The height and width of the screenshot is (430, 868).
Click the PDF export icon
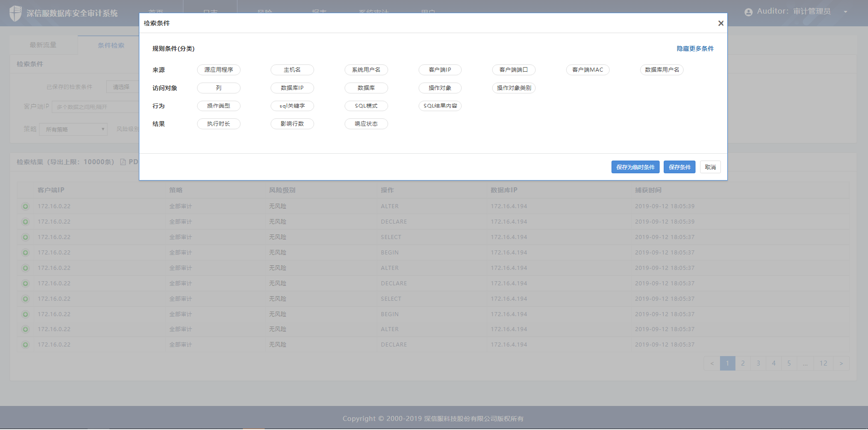click(x=123, y=162)
